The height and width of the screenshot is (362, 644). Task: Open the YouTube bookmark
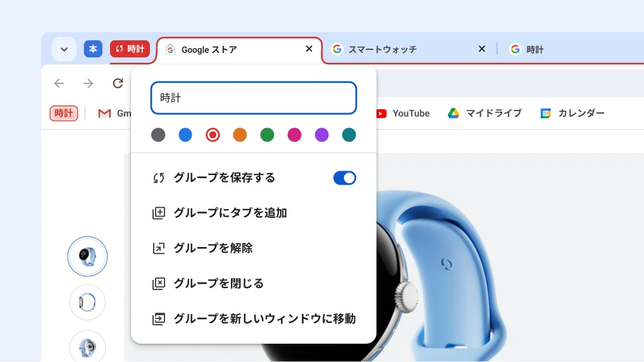point(402,113)
